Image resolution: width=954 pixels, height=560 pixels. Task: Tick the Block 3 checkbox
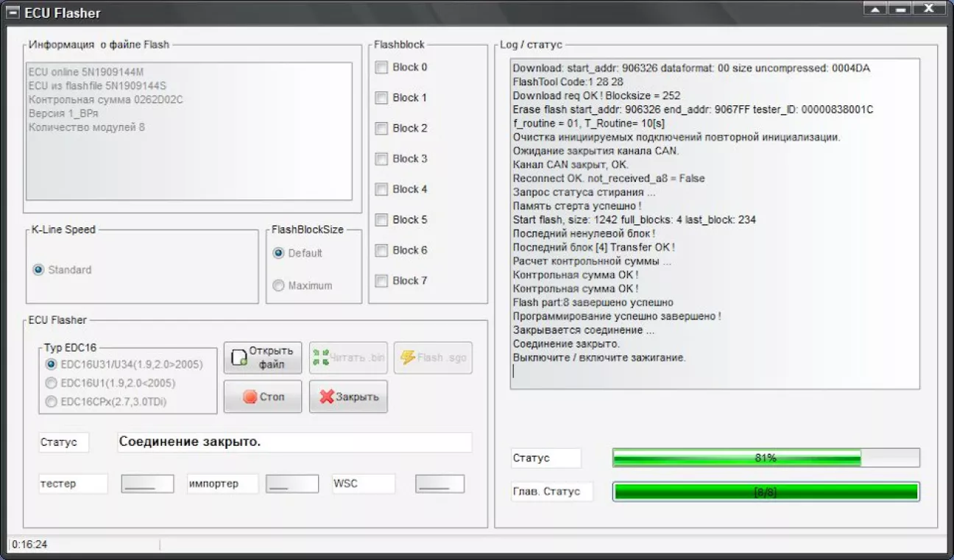[x=381, y=159]
